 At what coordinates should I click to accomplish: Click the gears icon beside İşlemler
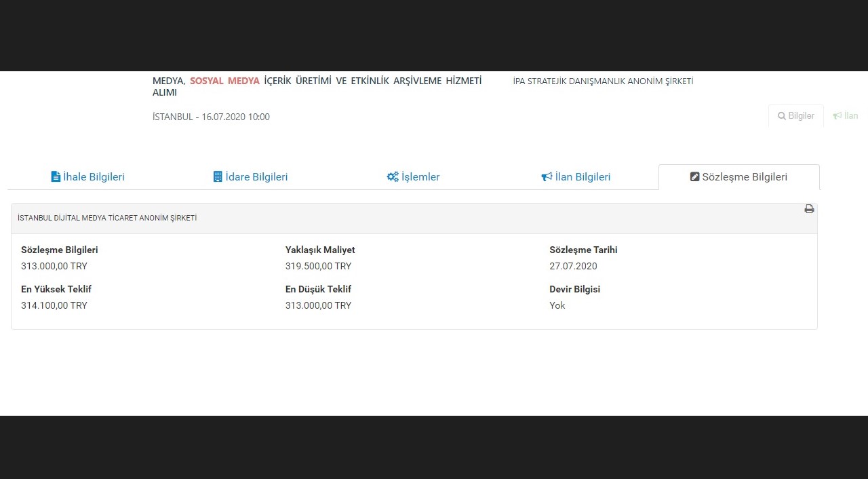393,177
